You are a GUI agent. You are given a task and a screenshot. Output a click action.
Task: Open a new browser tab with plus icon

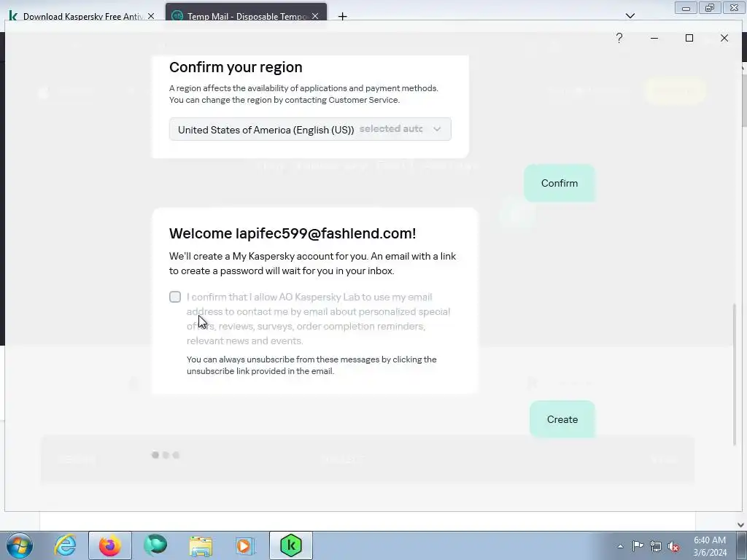(342, 17)
